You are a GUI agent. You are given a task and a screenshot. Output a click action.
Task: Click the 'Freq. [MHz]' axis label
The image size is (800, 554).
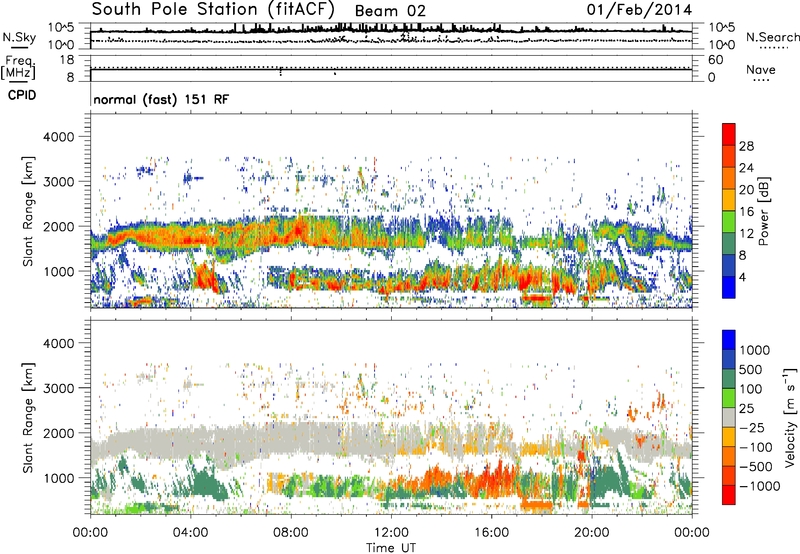18,67
